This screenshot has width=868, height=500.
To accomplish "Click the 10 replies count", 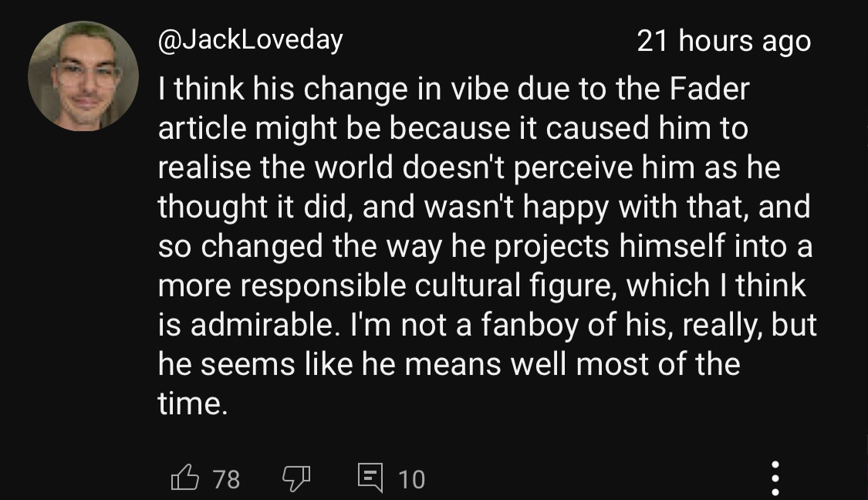I will click(x=411, y=479).
